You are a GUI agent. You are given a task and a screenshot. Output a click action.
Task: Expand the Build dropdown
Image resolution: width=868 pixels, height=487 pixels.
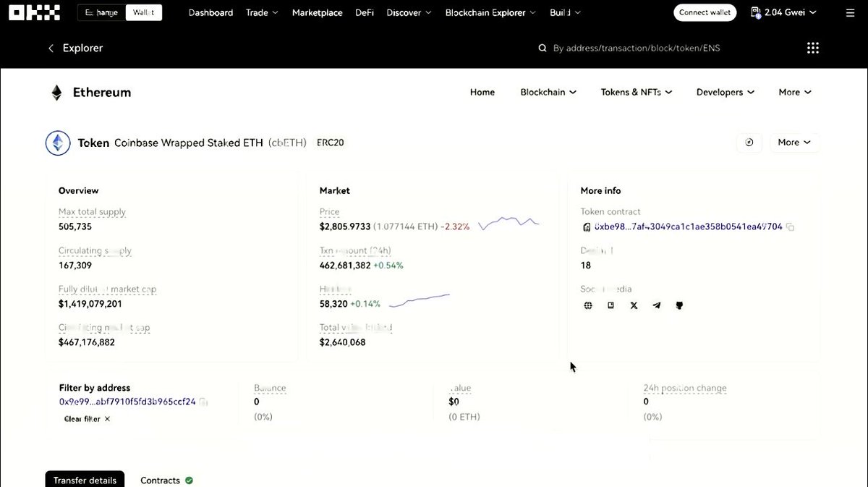(x=565, y=12)
